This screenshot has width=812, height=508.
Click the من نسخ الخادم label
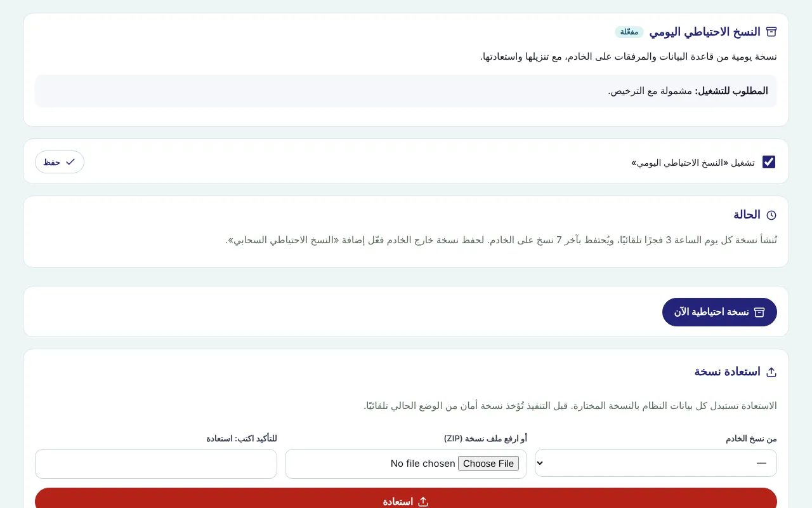[752, 439]
